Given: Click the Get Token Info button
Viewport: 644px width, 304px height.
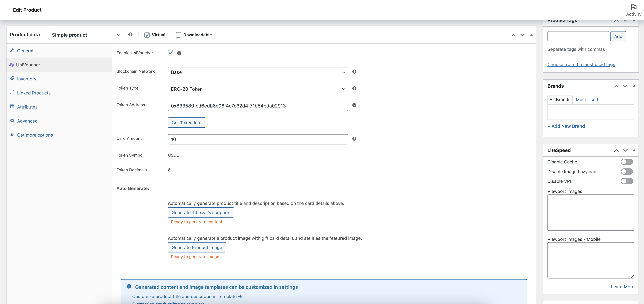Looking at the screenshot, I should pyautogui.click(x=186, y=123).
